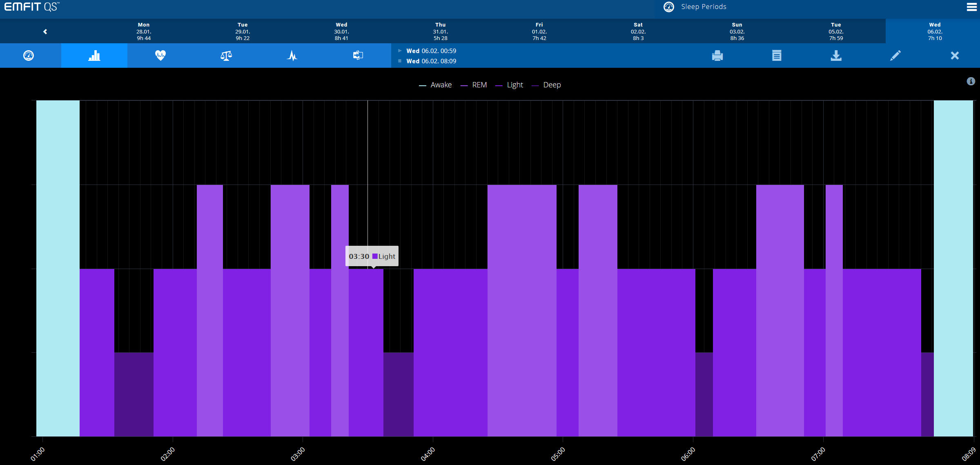980x465 pixels.
Task: Click the 05:00 marker on time axis
Action: click(x=558, y=453)
